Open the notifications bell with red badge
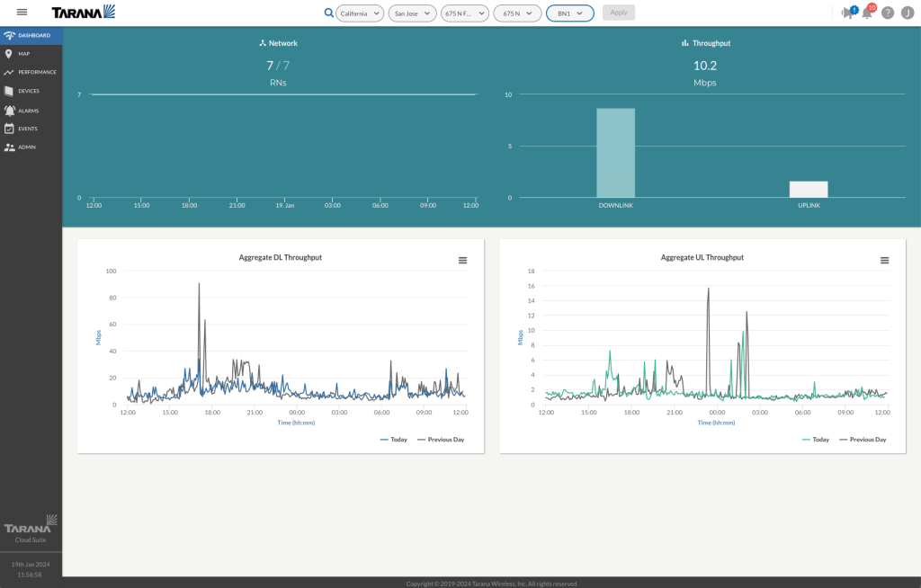 [867, 13]
